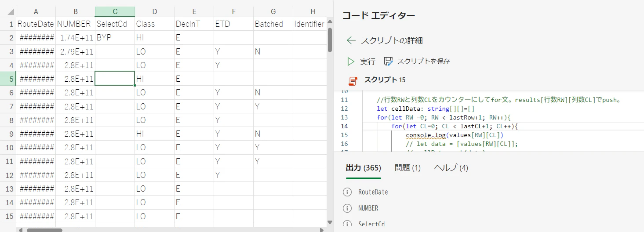Click the スクリプトを保存 save icon
Screen dimensions: 644x232
pyautogui.click(x=388, y=62)
